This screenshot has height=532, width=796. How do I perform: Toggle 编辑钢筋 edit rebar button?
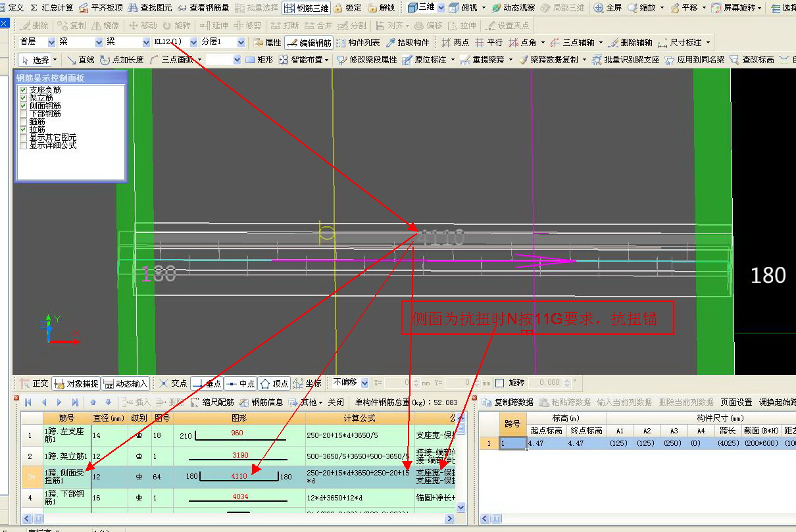[x=309, y=42]
